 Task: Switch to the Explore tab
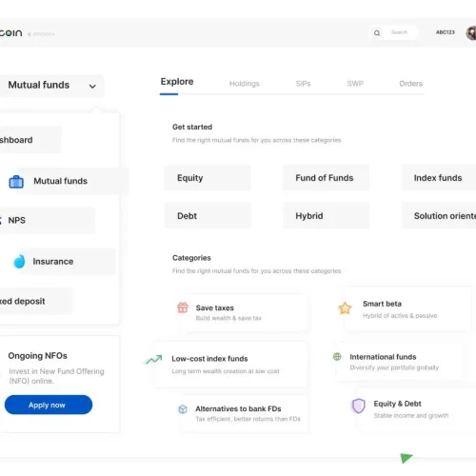(177, 82)
